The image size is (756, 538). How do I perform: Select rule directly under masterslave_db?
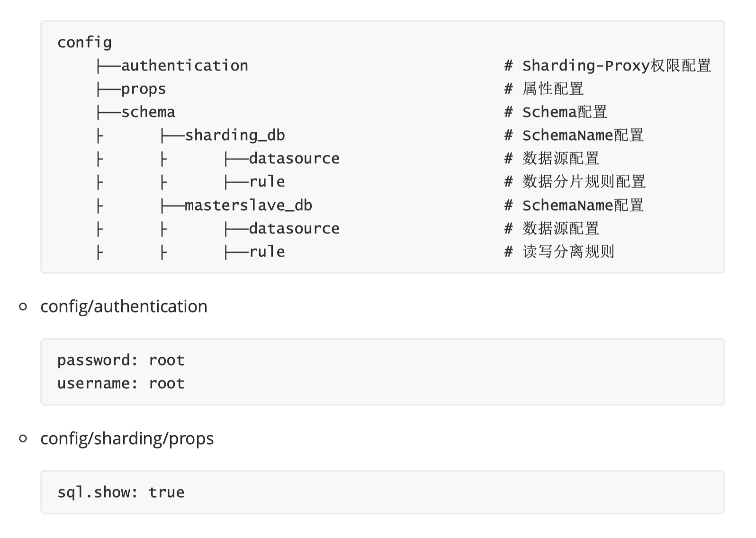pos(267,251)
